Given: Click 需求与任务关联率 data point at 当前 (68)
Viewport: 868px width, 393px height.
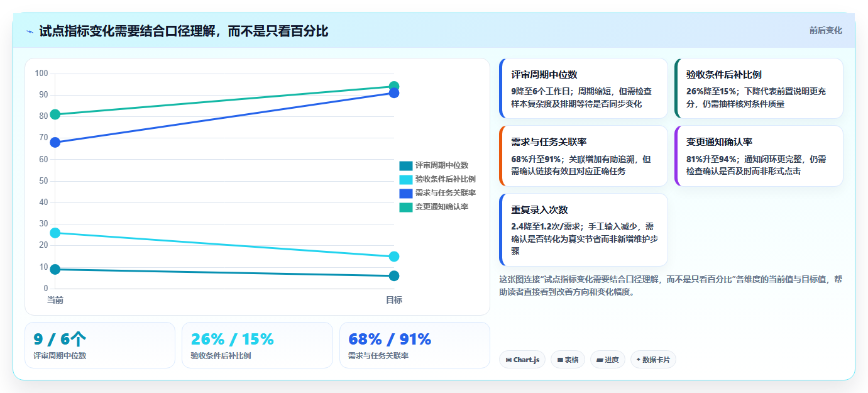Looking at the screenshot, I should [55, 142].
